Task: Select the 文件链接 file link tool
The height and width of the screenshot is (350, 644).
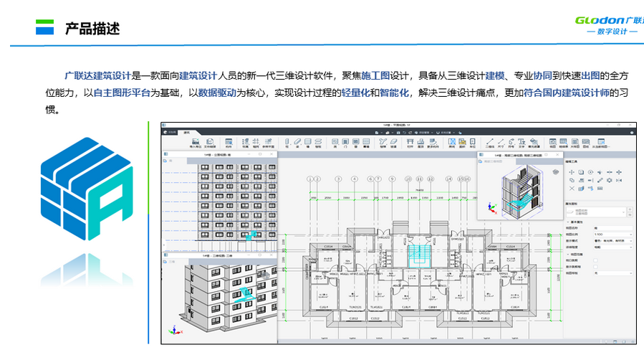Action: pos(210,143)
